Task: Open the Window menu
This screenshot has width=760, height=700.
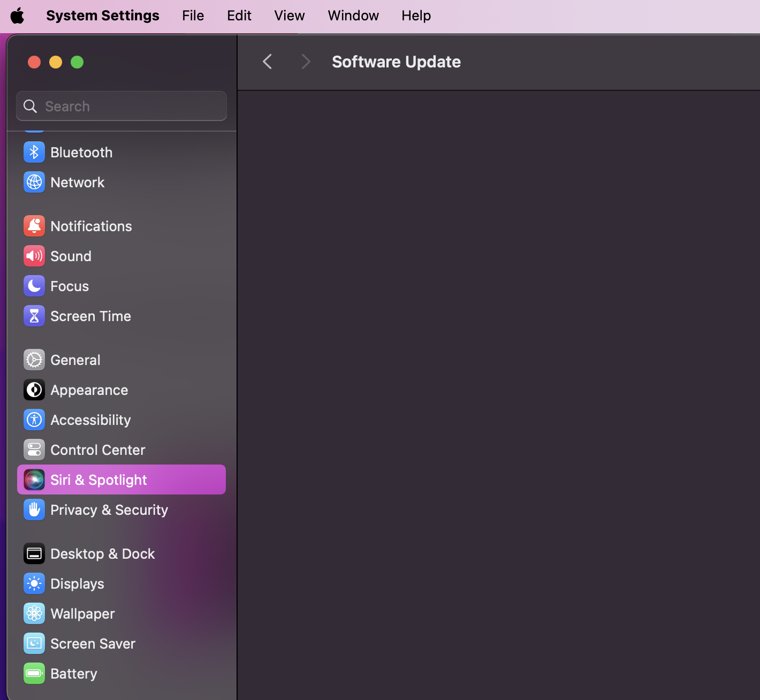Action: click(x=353, y=16)
